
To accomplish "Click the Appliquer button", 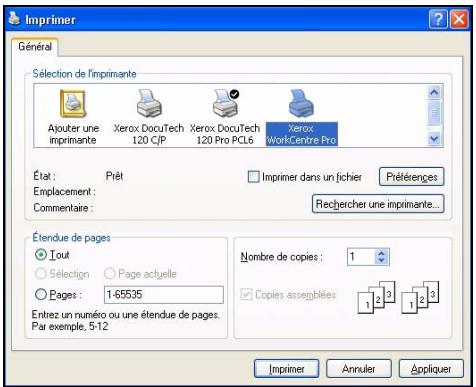I will click(431, 369).
